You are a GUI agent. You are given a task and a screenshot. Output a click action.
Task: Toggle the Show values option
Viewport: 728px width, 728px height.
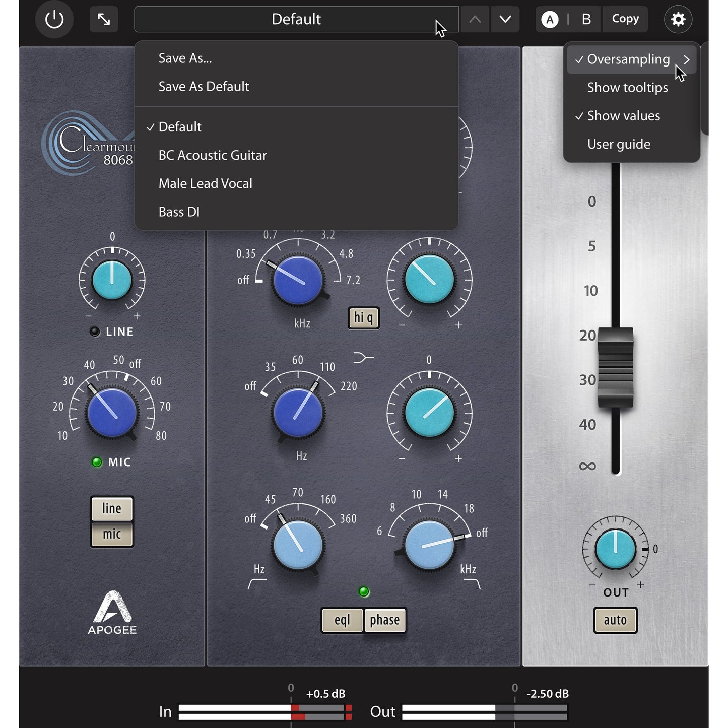(623, 116)
